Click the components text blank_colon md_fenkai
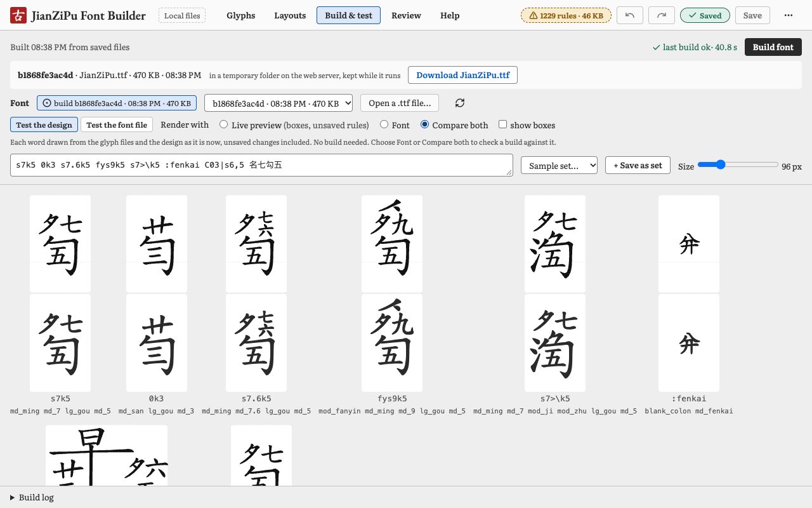This screenshot has width=812, height=508. coord(689,411)
